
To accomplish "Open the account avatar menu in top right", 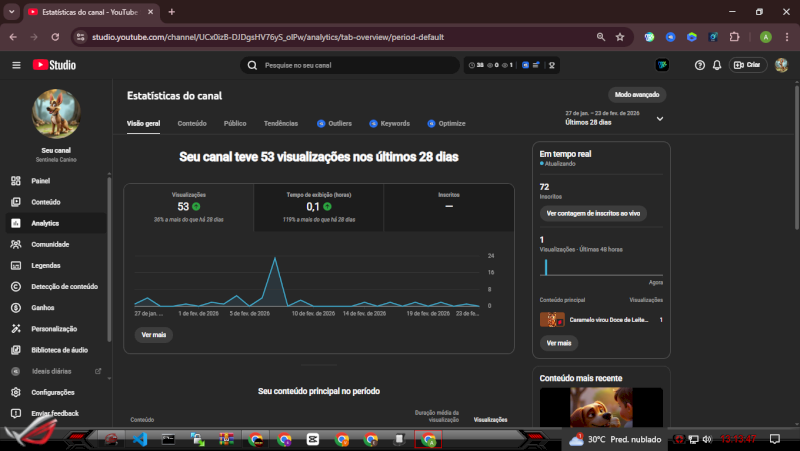I will 781,65.
